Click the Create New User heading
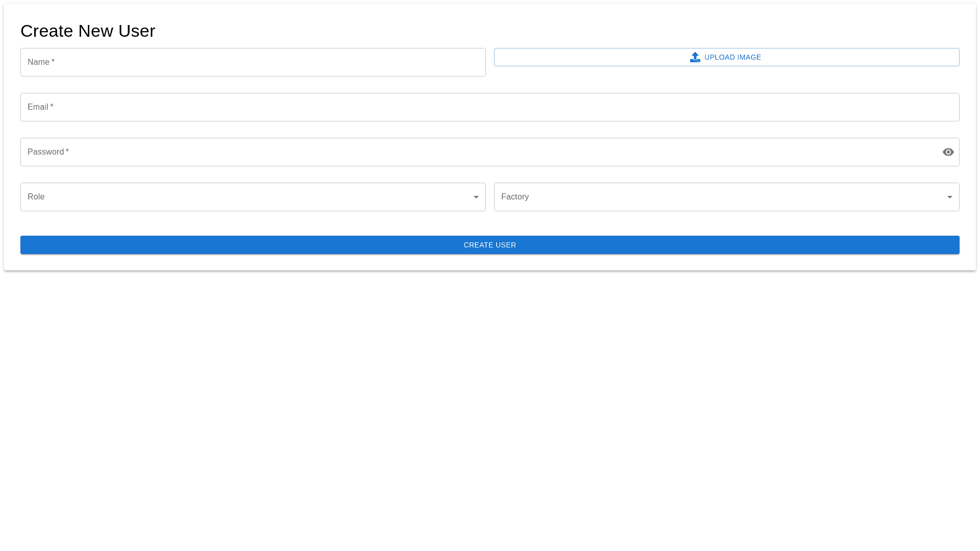 88,31
